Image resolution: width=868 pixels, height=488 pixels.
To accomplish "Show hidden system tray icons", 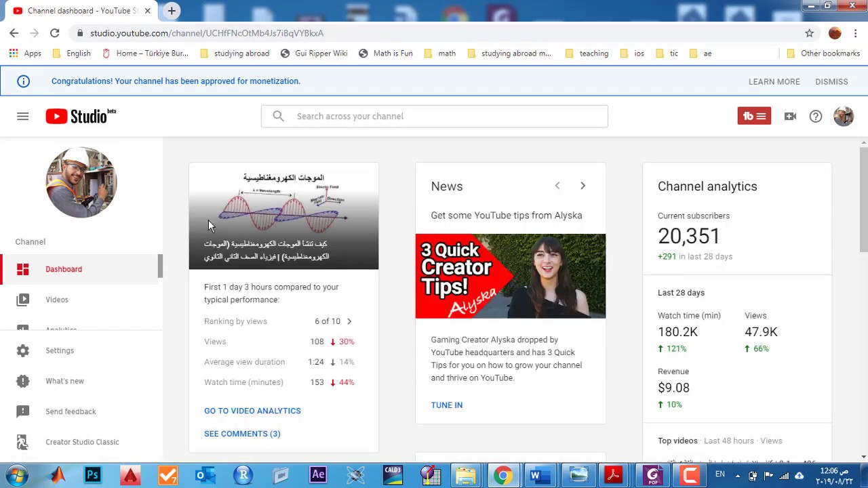I will pyautogui.click(x=738, y=476).
